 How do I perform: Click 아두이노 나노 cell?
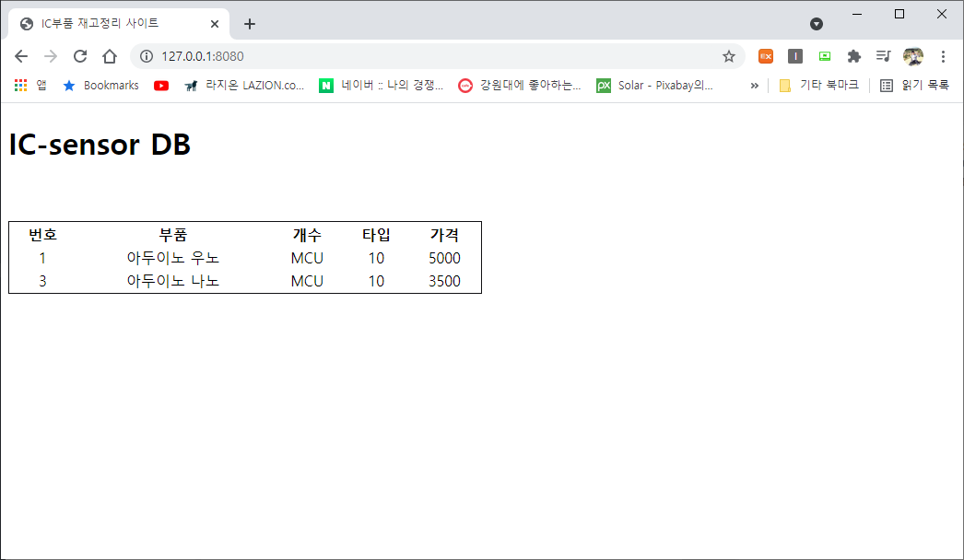click(172, 281)
